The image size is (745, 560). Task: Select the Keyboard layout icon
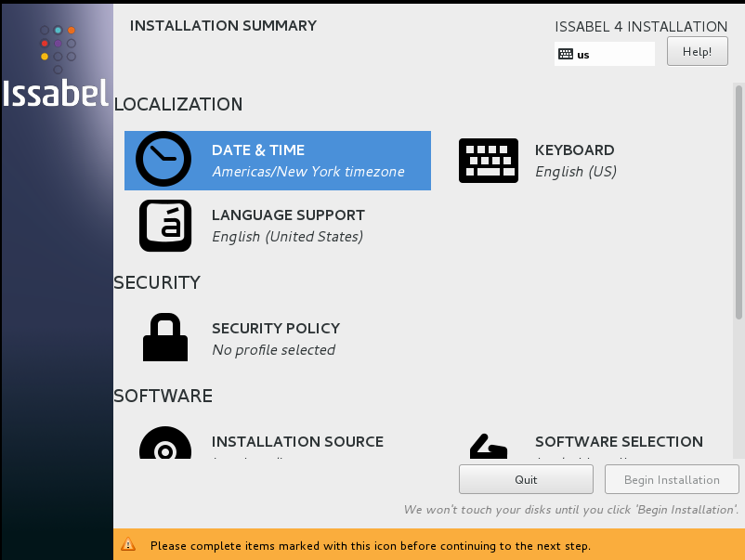(x=488, y=160)
